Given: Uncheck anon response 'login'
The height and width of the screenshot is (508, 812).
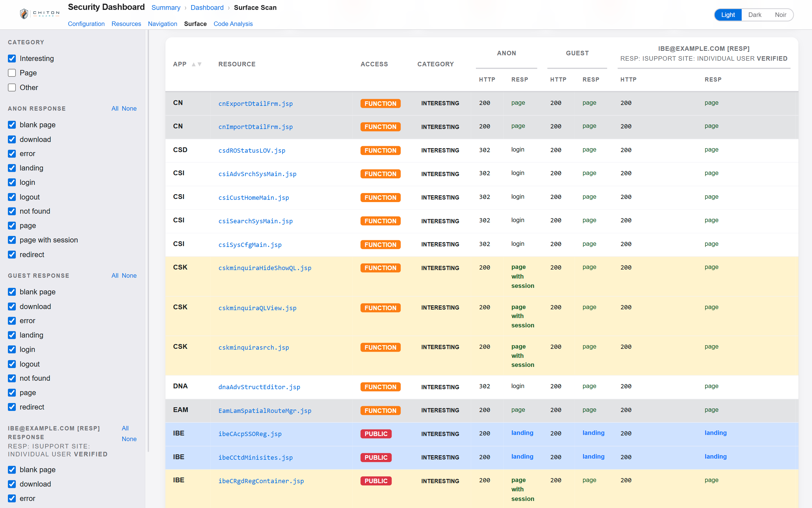Looking at the screenshot, I should (12, 182).
